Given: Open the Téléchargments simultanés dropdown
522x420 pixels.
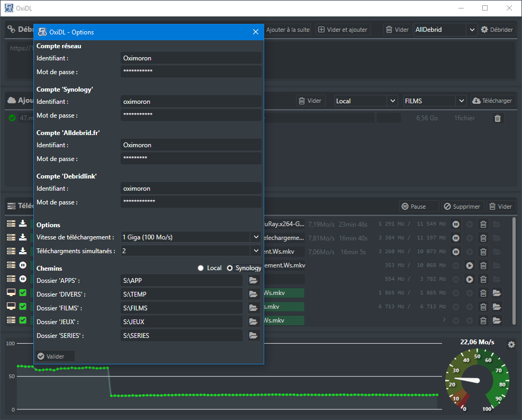Looking at the screenshot, I should click(x=256, y=251).
